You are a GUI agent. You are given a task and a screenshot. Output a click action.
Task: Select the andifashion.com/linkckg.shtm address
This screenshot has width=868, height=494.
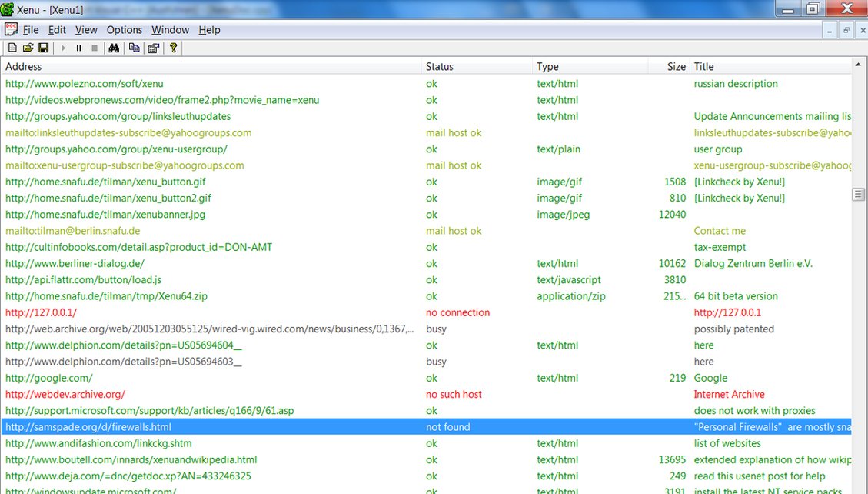tap(98, 443)
